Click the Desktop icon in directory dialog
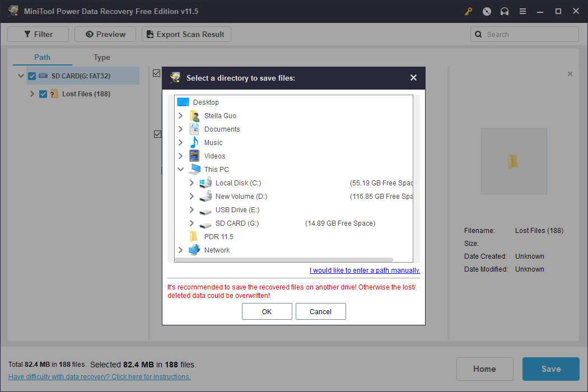 click(x=183, y=102)
